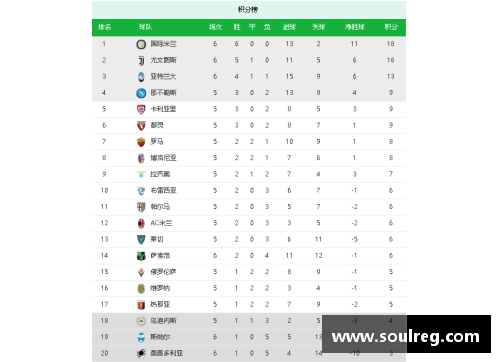The width and height of the screenshot is (500, 362).
Task: Click the 积分榜 standings title bar
Action: (249, 10)
